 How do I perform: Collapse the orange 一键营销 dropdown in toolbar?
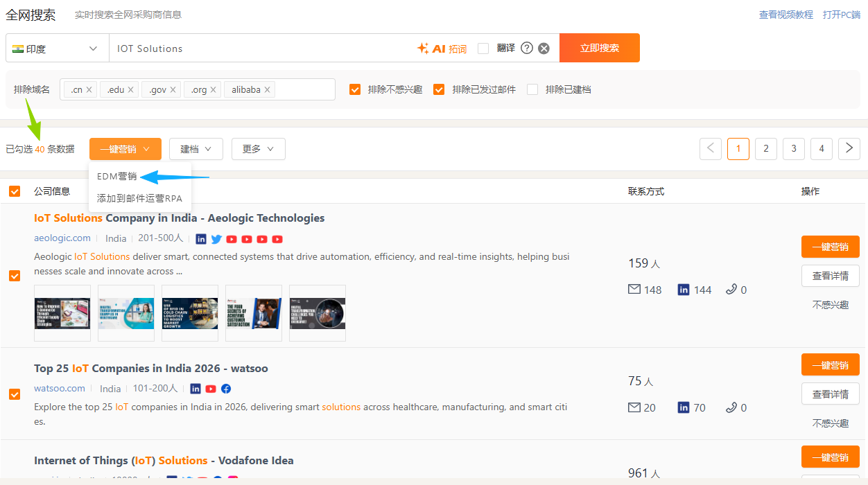click(125, 149)
